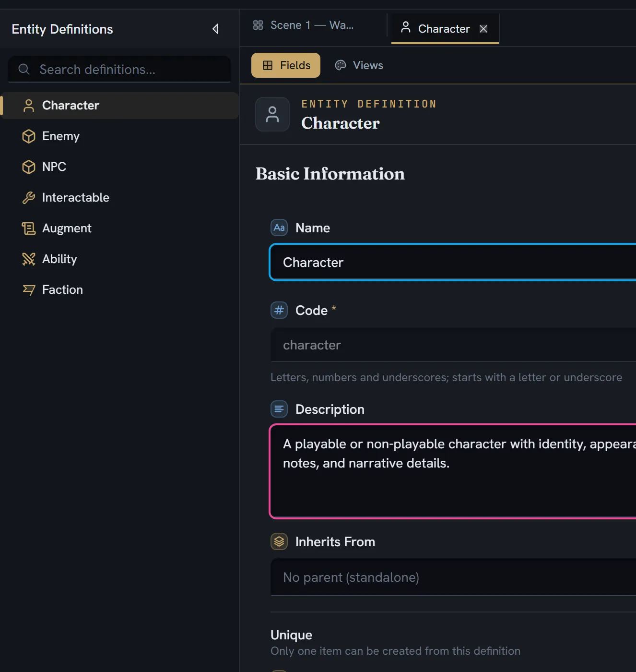Screen dimensions: 636x672
Task: Open the Augment definition
Action: click(x=120, y=228)
